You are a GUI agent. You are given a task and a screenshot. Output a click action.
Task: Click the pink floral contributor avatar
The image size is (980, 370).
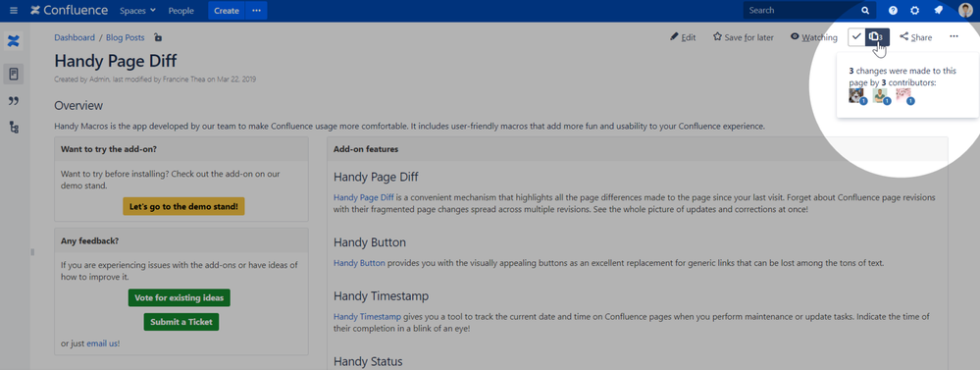pyautogui.click(x=903, y=95)
